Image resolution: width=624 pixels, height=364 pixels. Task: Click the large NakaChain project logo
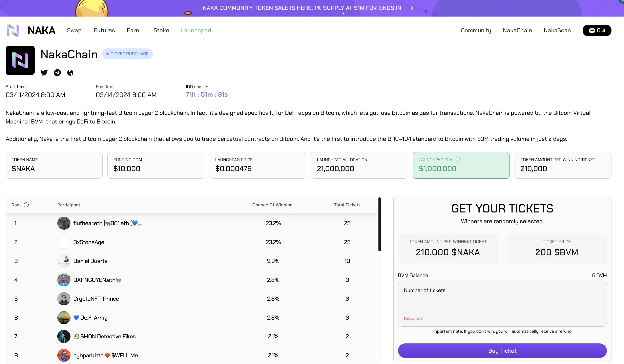20,60
